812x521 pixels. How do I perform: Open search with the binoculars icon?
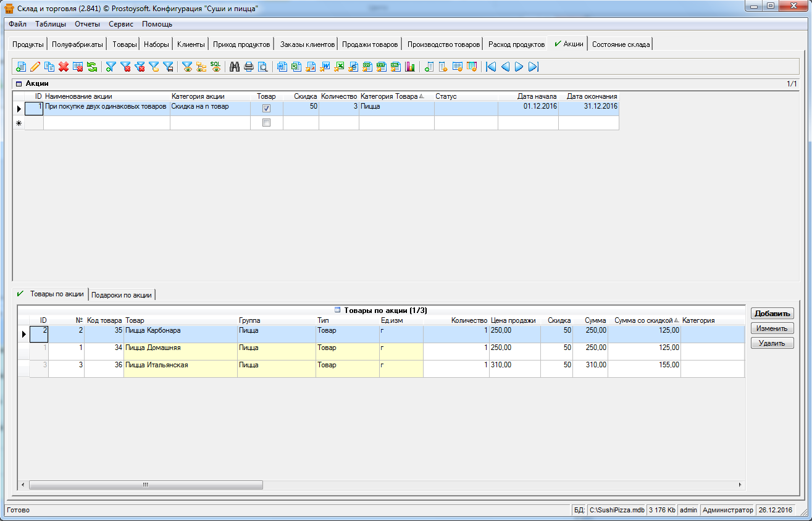coord(235,67)
